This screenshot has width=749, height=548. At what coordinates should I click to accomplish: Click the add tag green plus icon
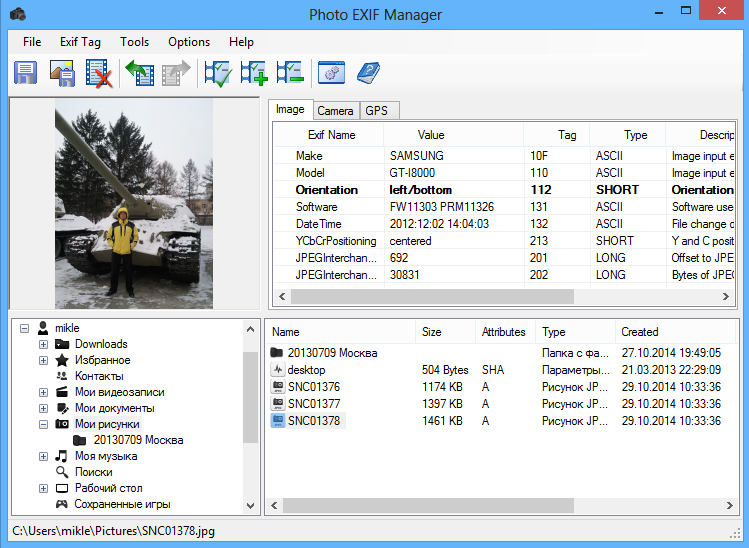(254, 73)
